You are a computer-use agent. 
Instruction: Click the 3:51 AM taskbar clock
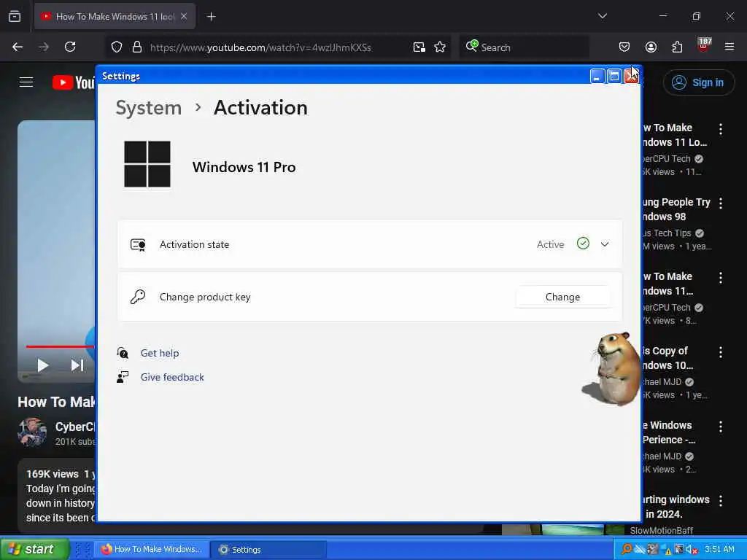pyautogui.click(x=719, y=549)
